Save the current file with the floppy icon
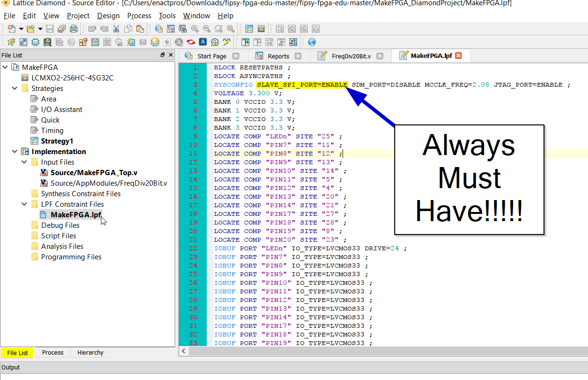Image resolution: width=588 pixels, height=380 pixels. click(x=50, y=29)
